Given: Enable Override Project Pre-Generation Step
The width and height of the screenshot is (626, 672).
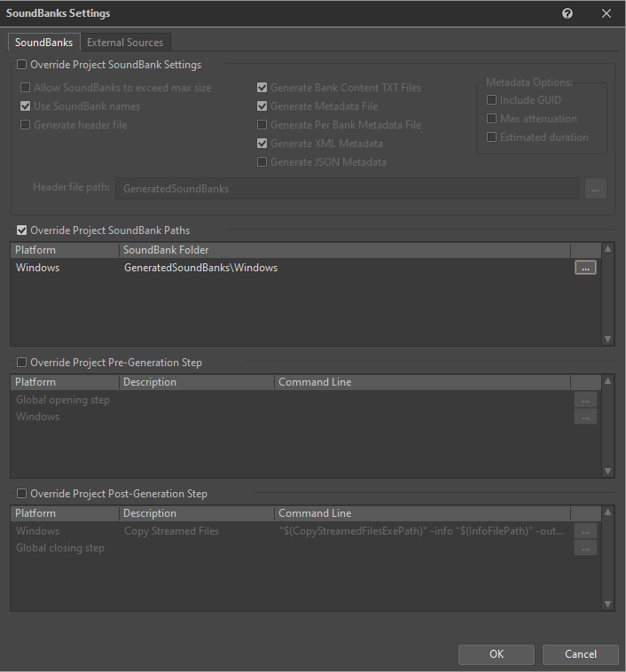Looking at the screenshot, I should pos(21,363).
